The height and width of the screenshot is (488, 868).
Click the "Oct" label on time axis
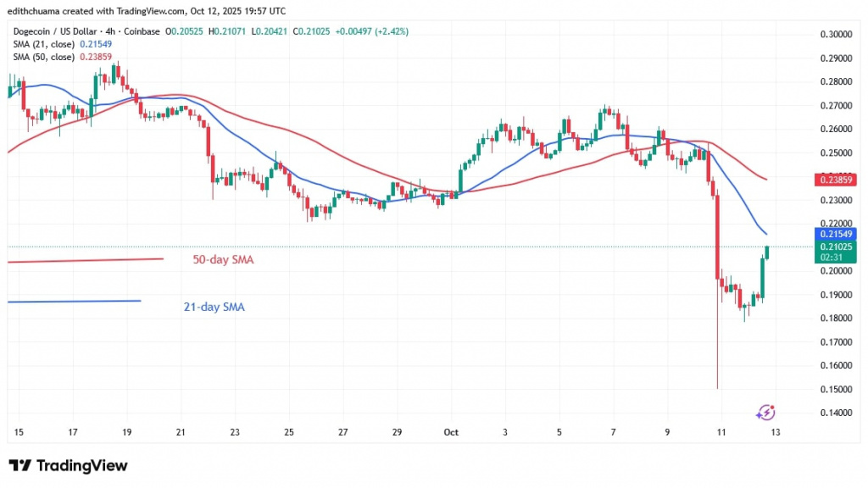450,431
